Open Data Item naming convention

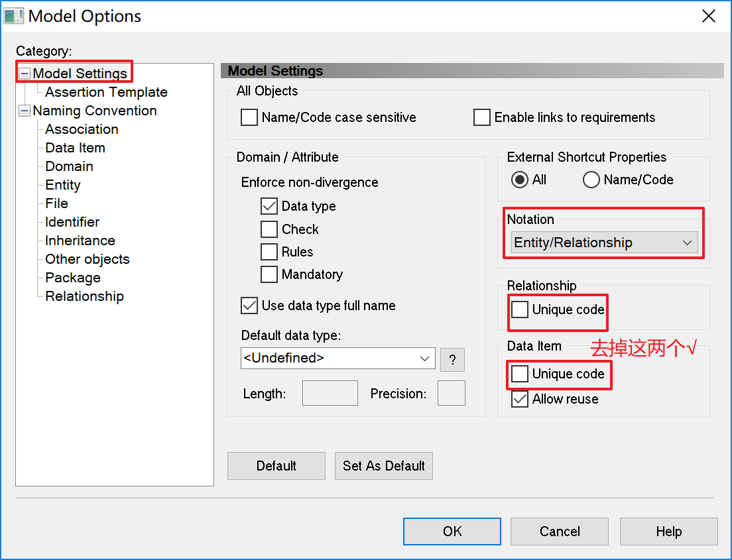[75, 148]
